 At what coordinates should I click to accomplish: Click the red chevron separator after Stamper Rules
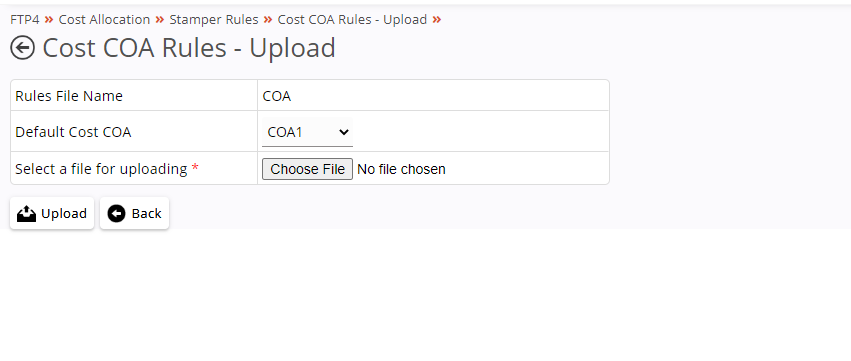pos(268,20)
